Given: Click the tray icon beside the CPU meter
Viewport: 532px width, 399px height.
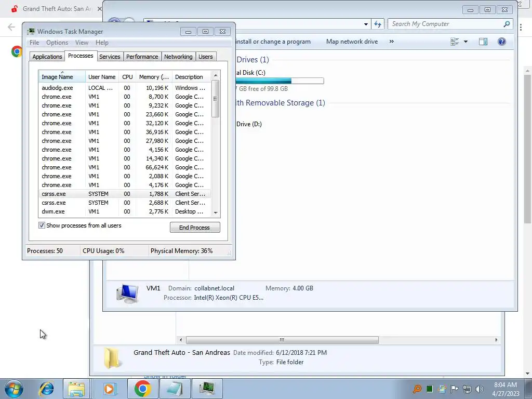Looking at the screenshot, I should click(x=442, y=389).
